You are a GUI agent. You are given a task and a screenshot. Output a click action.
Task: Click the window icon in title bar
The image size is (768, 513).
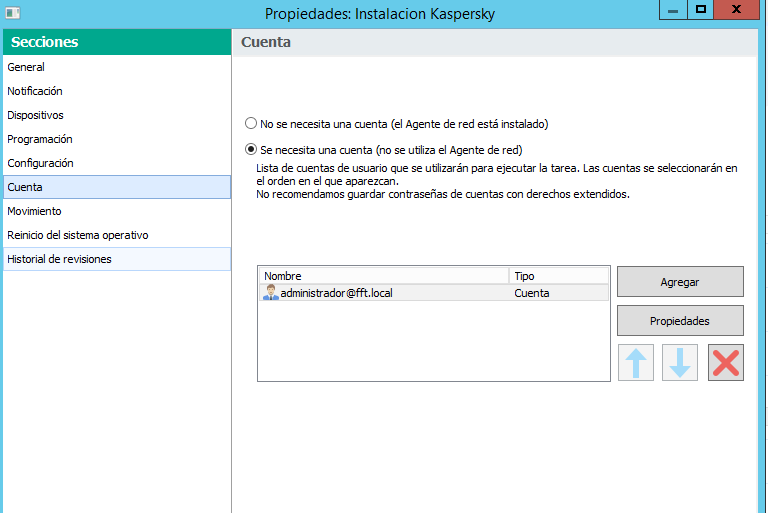tap(11, 13)
